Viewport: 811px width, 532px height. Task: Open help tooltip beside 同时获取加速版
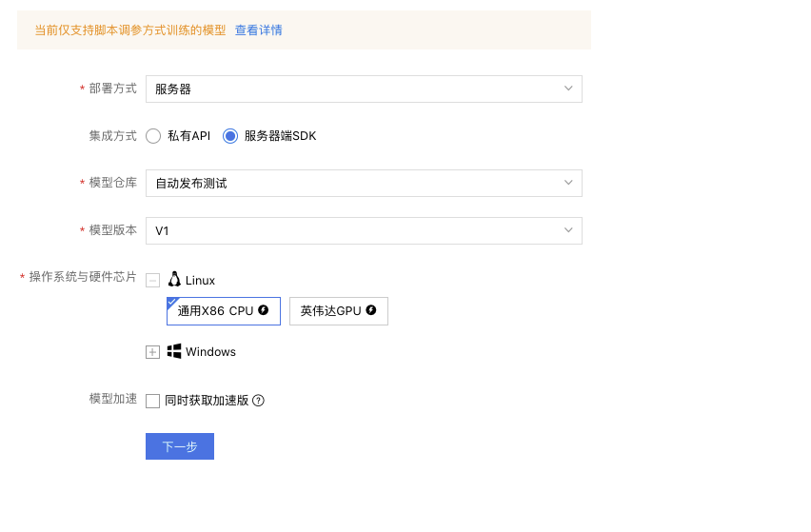[x=258, y=400]
